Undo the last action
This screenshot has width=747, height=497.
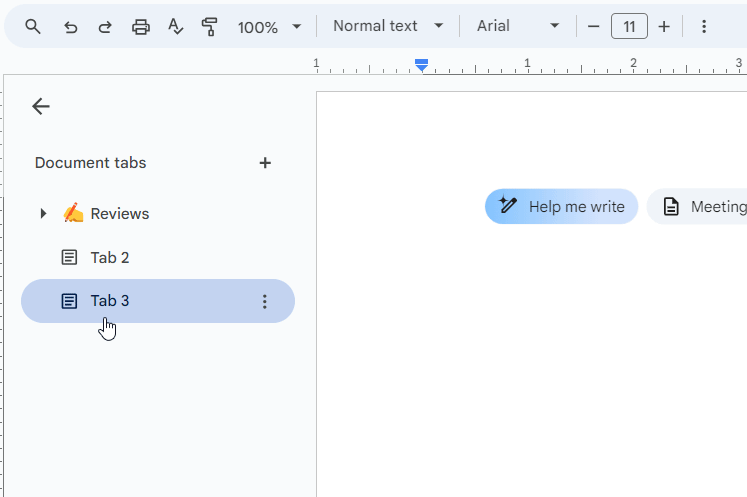pyautogui.click(x=70, y=27)
